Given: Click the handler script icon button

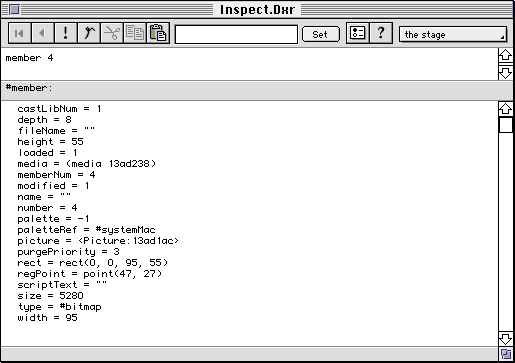Looking at the screenshot, I should tap(89, 33).
